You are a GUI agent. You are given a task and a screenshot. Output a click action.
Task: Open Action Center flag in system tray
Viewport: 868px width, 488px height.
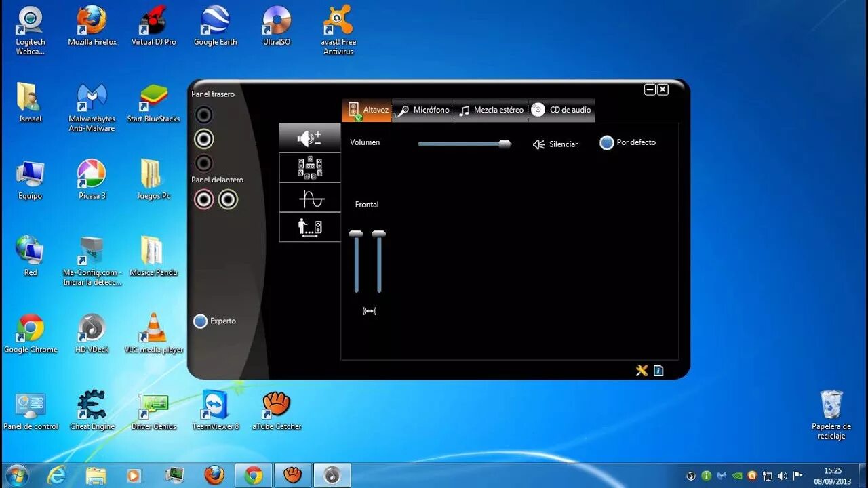pos(798,476)
